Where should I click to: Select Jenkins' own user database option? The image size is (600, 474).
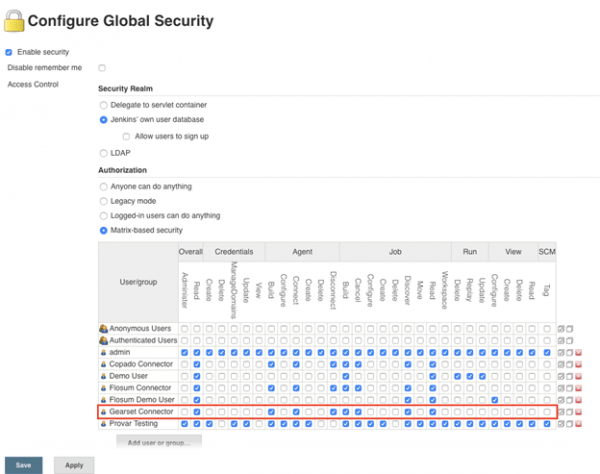coord(103,120)
